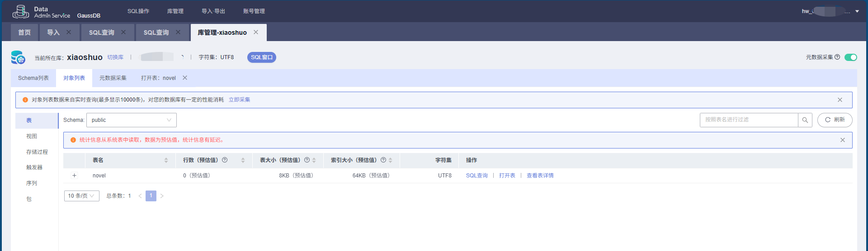The width and height of the screenshot is (868, 251).
Task: Click the Data Admin Service logo icon
Action: click(x=21, y=11)
